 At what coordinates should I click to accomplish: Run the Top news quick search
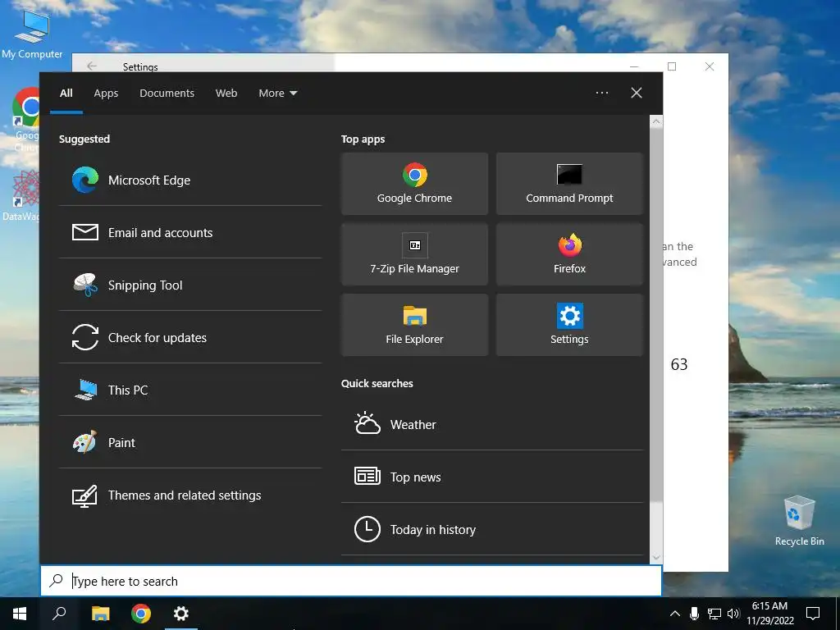coord(492,477)
